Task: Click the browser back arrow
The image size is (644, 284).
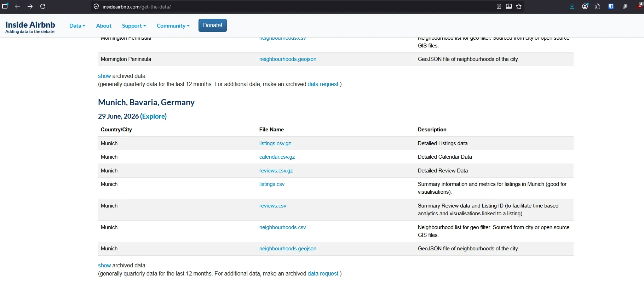Action: [x=17, y=6]
